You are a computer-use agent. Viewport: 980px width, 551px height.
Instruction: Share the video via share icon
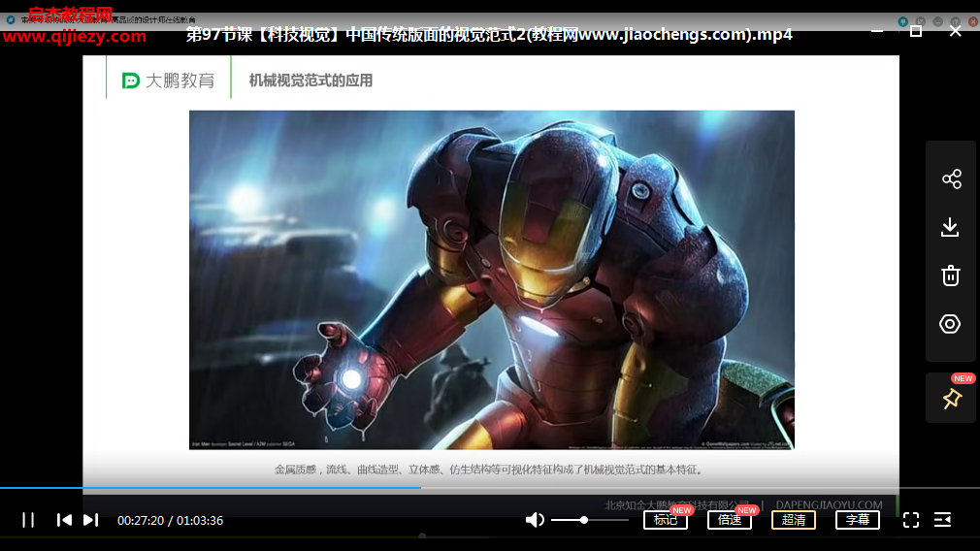(x=951, y=179)
